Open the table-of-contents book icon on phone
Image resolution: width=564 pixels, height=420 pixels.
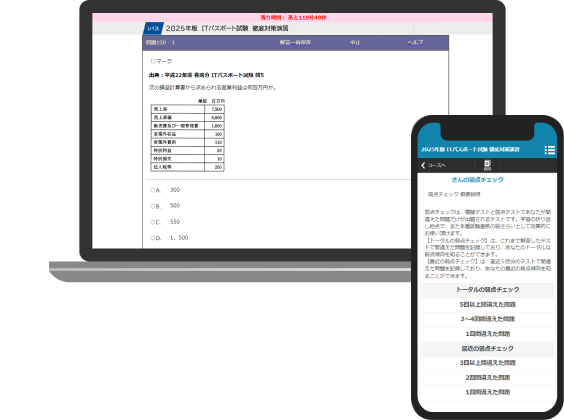[x=487, y=165]
